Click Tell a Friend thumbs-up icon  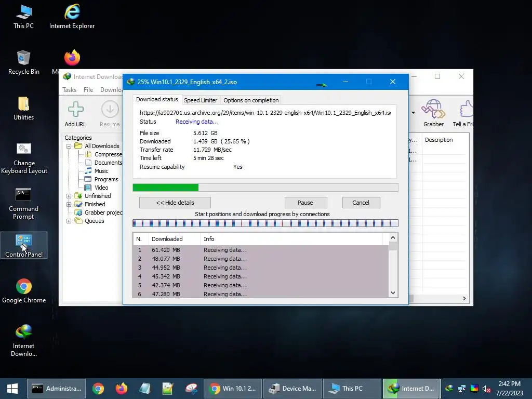pos(463,113)
